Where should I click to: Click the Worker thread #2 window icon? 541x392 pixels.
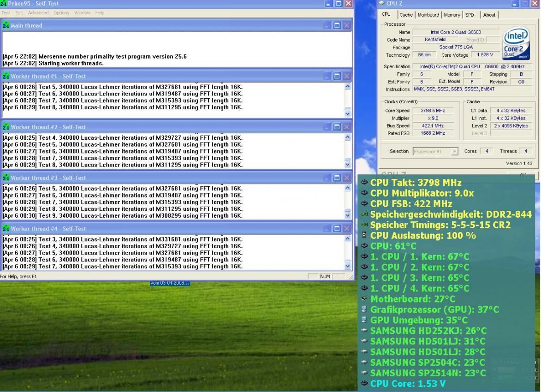click(x=6, y=127)
